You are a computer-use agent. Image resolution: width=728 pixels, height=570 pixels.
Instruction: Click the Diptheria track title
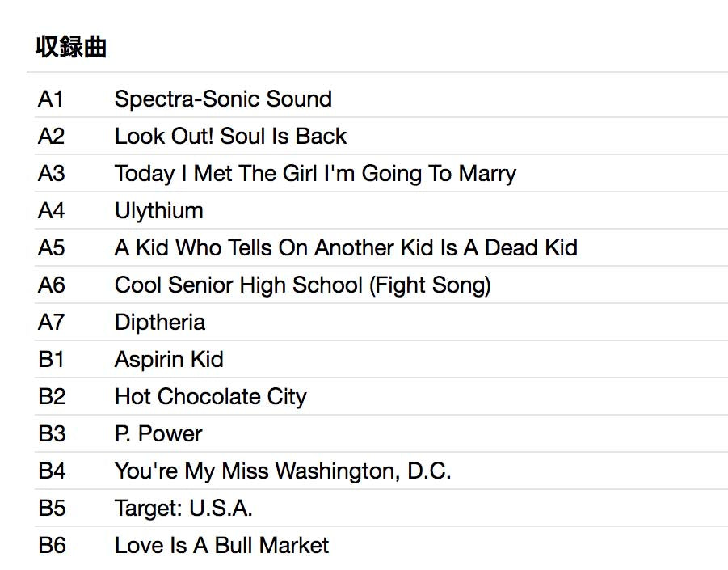159,322
